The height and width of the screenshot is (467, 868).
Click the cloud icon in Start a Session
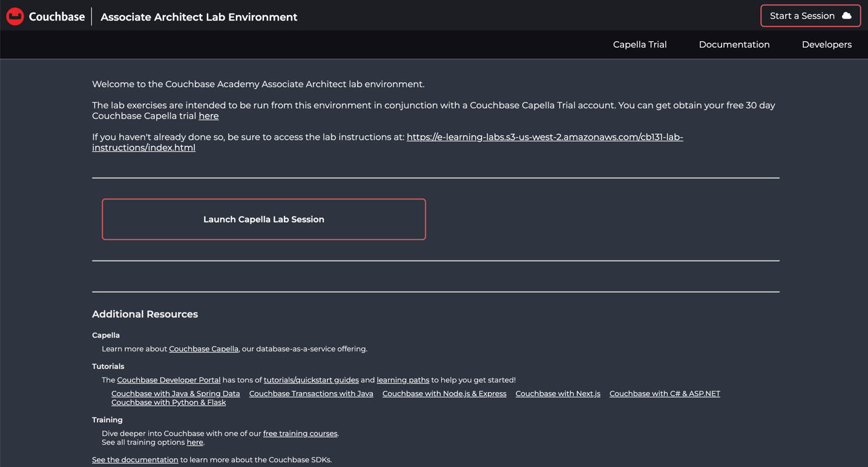coord(846,16)
